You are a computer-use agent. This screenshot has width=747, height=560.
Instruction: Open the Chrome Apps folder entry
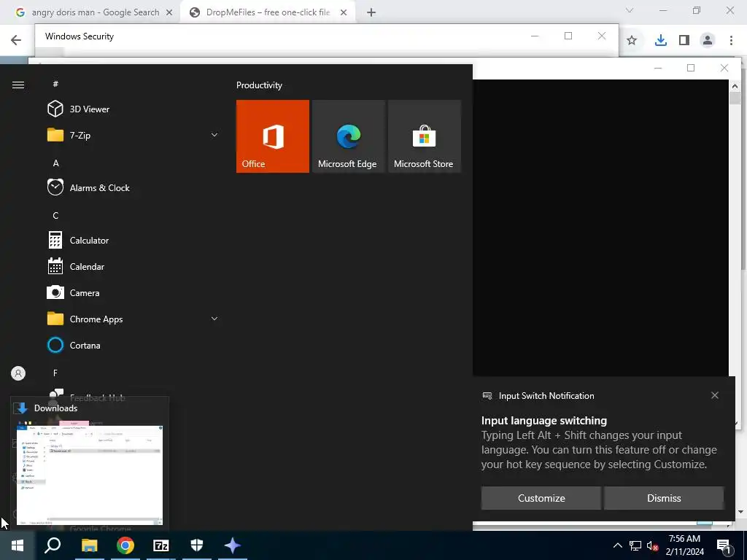tap(133, 319)
